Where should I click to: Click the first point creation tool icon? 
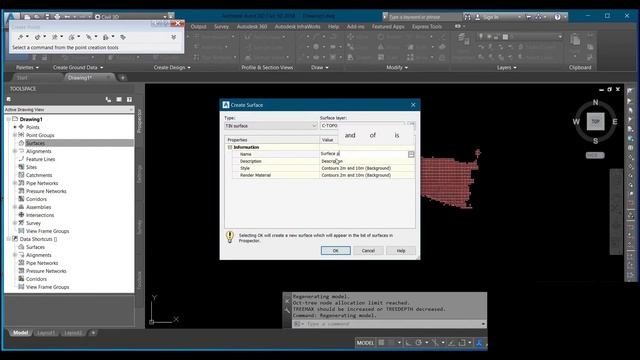point(20,37)
